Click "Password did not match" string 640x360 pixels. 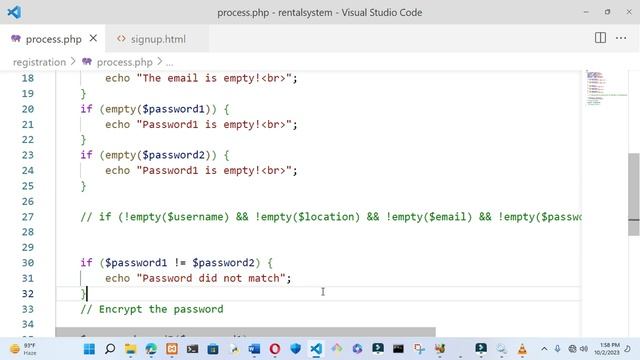pyautogui.click(x=211, y=278)
